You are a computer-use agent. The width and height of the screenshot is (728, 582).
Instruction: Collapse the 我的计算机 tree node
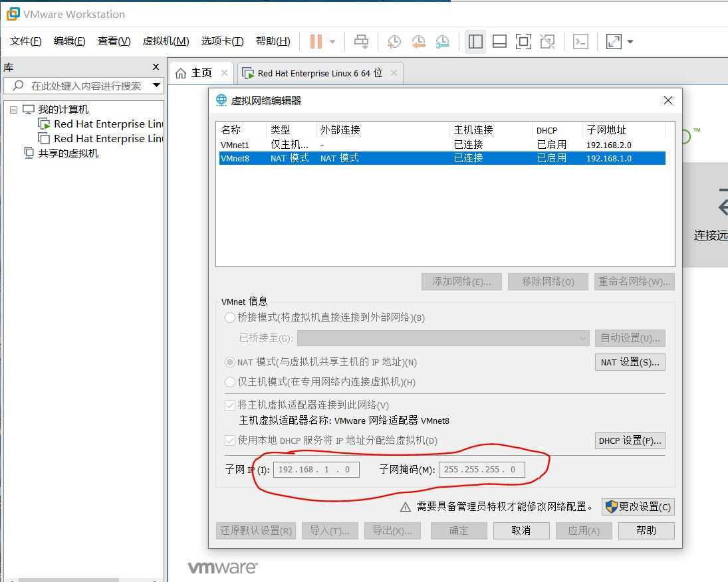pos(13,110)
